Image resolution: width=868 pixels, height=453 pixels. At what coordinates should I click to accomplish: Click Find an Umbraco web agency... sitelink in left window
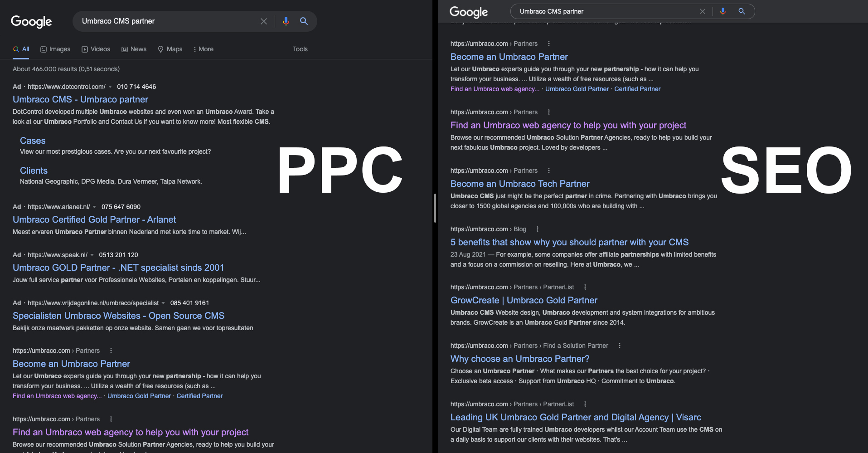[x=57, y=396]
